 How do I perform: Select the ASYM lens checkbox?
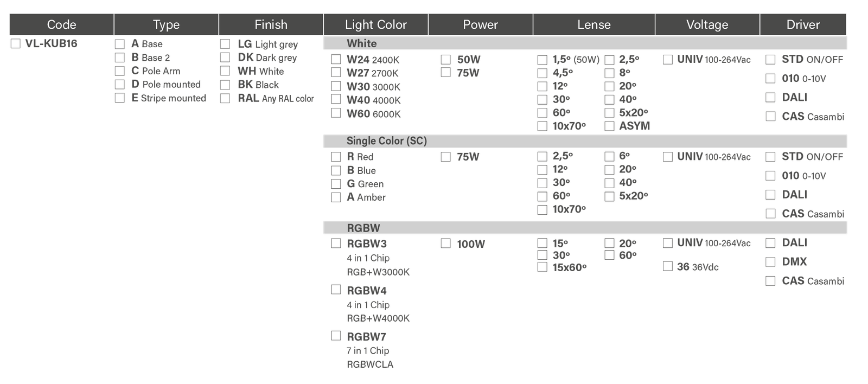point(609,126)
